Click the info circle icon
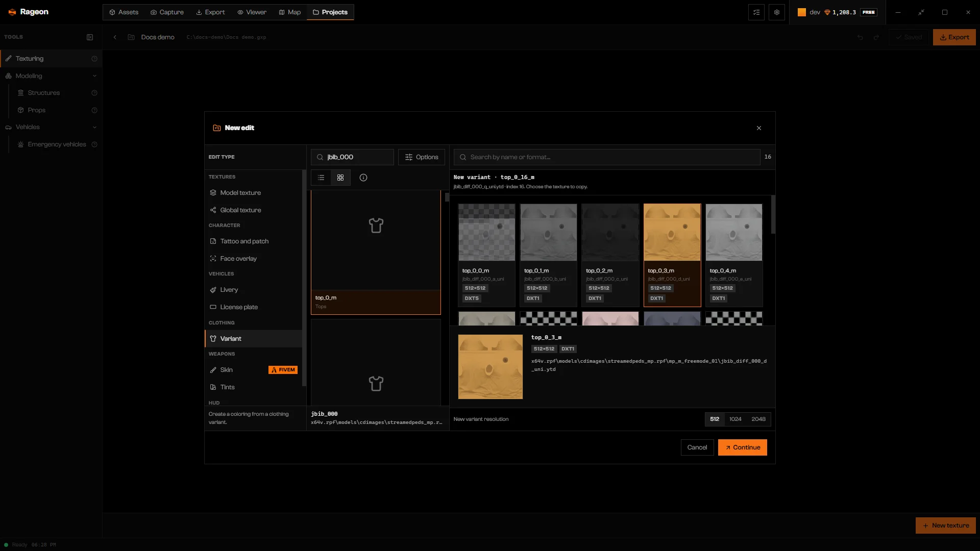Screen dimensions: 980x551 pyautogui.click(x=363, y=178)
